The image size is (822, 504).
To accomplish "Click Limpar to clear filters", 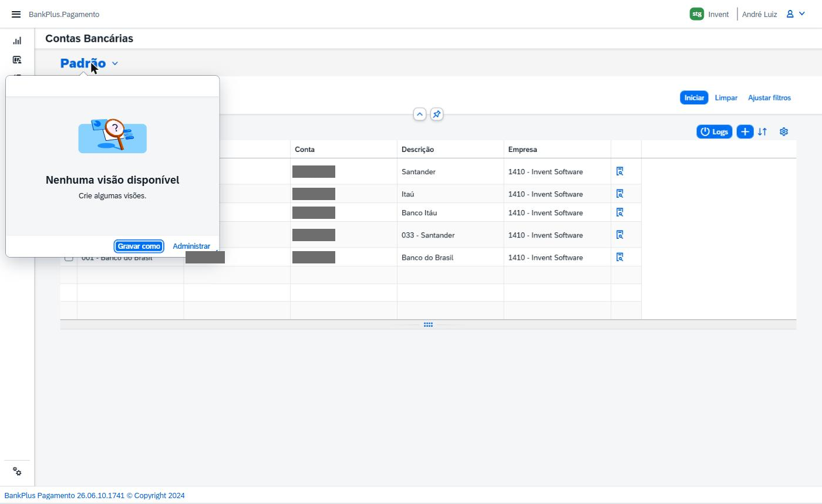I will 726,98.
